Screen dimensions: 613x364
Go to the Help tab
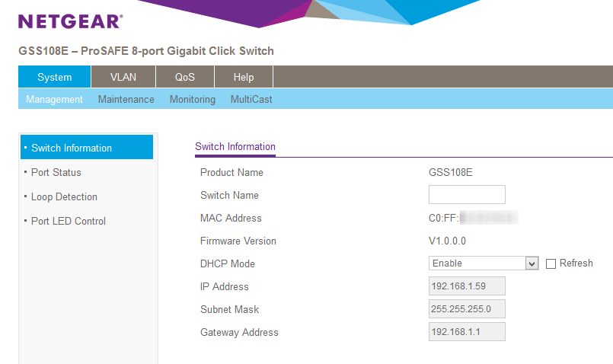[x=244, y=77]
